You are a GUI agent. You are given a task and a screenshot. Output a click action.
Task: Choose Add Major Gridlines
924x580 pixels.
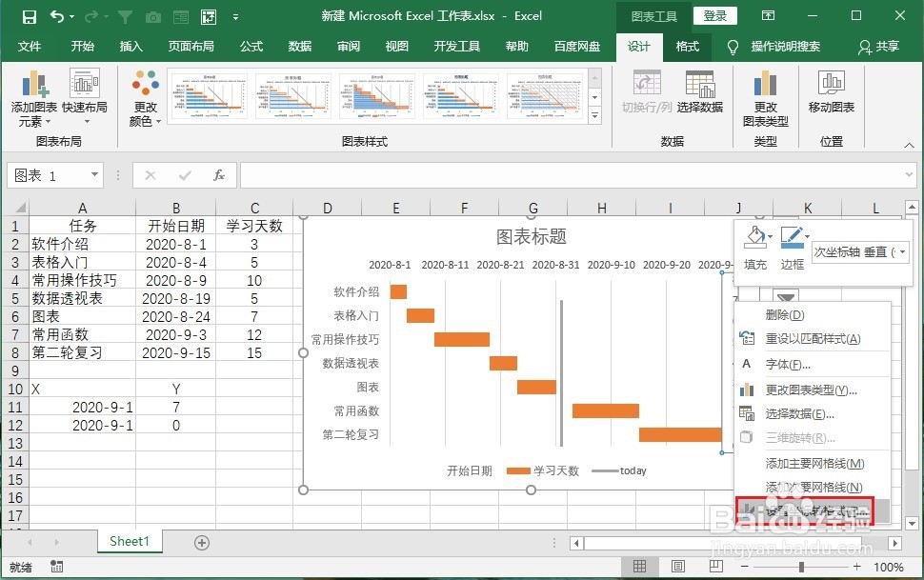click(x=814, y=463)
